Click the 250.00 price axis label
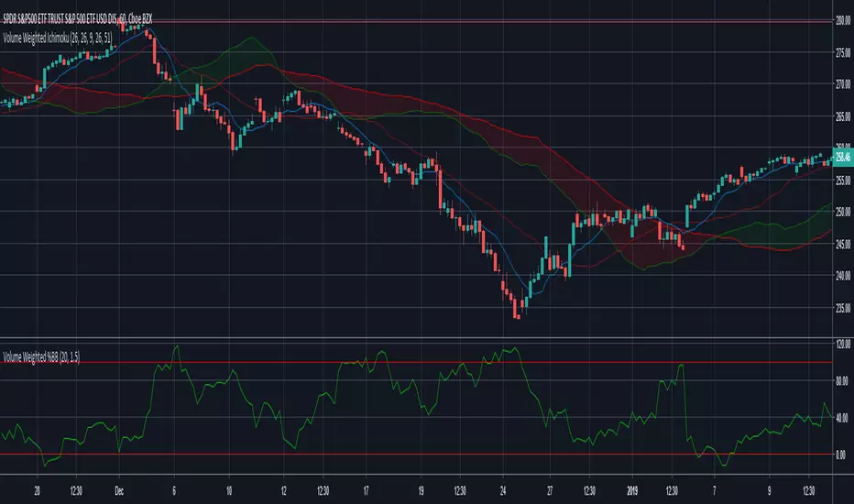Image resolution: width=854 pixels, height=504 pixels. pos(843,212)
